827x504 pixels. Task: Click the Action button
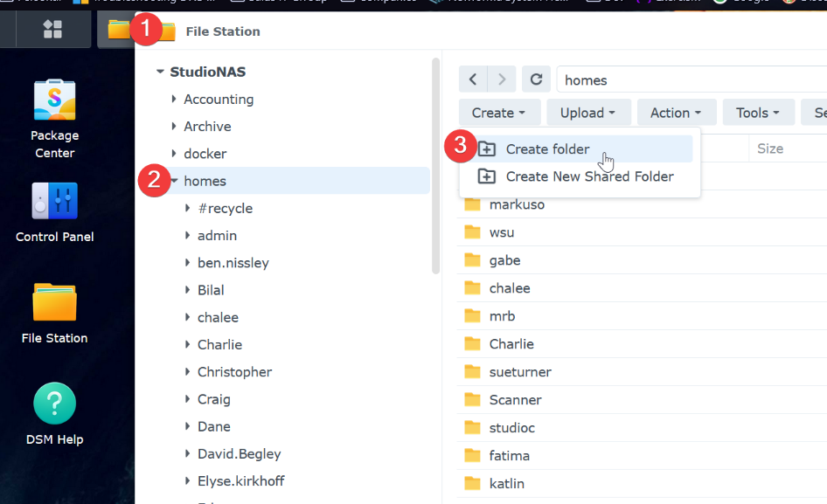pyautogui.click(x=675, y=112)
